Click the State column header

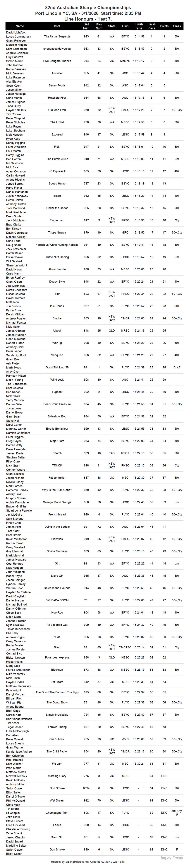[112, 26]
